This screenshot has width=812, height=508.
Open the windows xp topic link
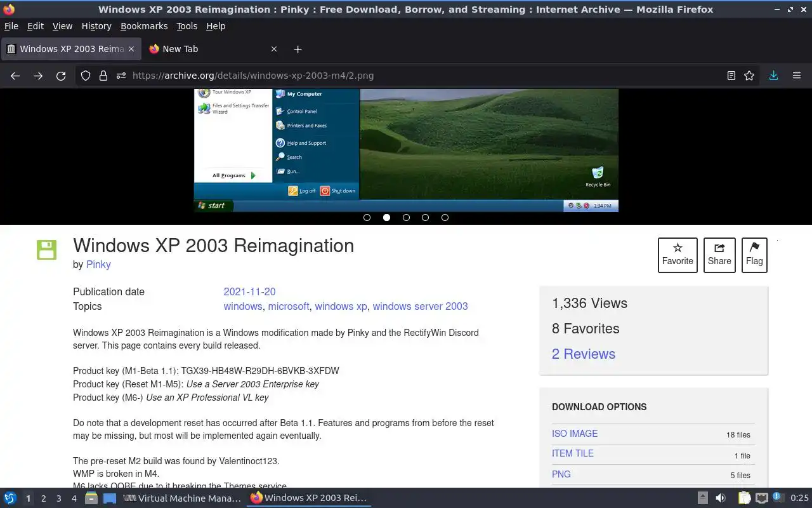(x=341, y=306)
